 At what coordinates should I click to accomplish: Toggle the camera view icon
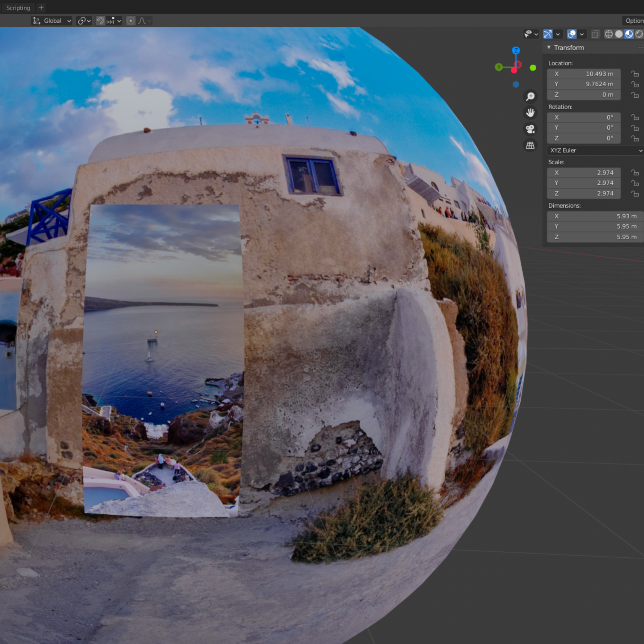530,129
